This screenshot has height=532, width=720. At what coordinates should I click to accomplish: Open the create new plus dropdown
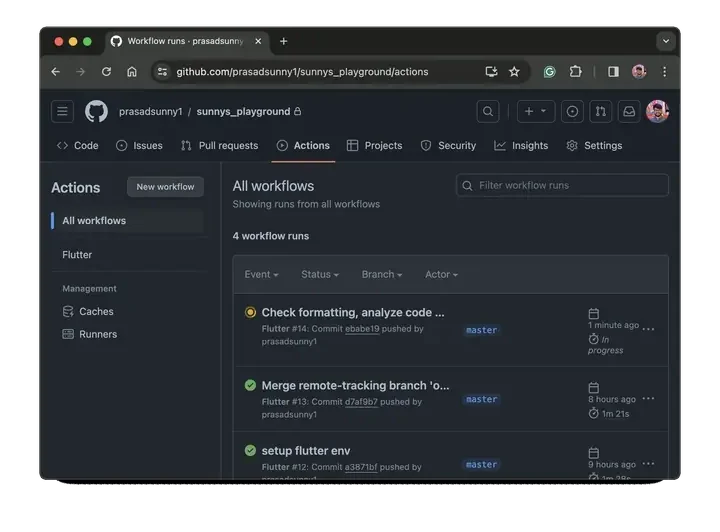pyautogui.click(x=535, y=112)
